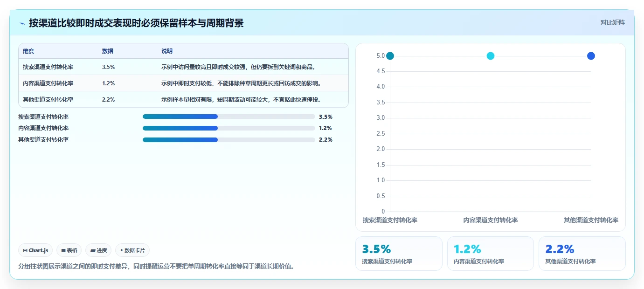Click the cyan chart point for 内容渠道
The image size is (644, 289).
coord(491,56)
